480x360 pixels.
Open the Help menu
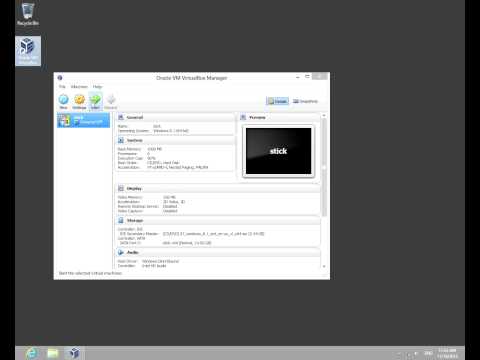97,87
